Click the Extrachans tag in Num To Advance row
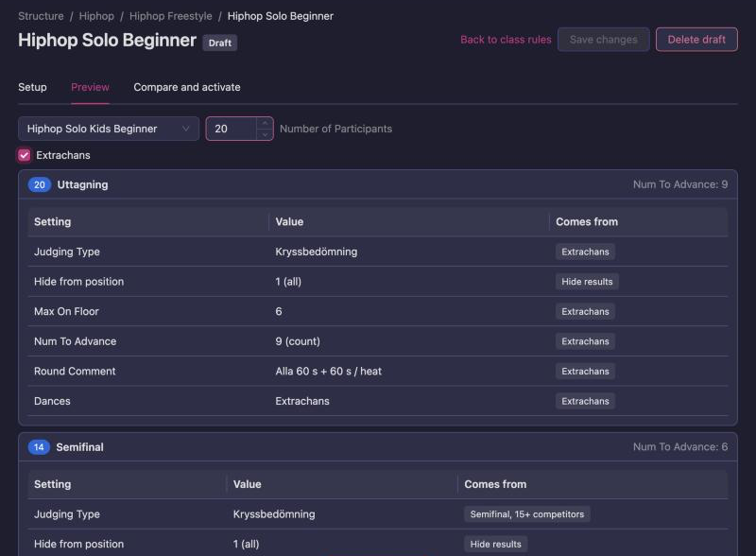This screenshot has height=556, width=756. coord(585,341)
